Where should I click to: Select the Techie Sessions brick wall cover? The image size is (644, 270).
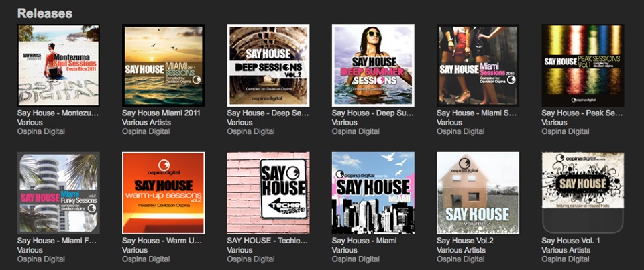click(x=268, y=193)
